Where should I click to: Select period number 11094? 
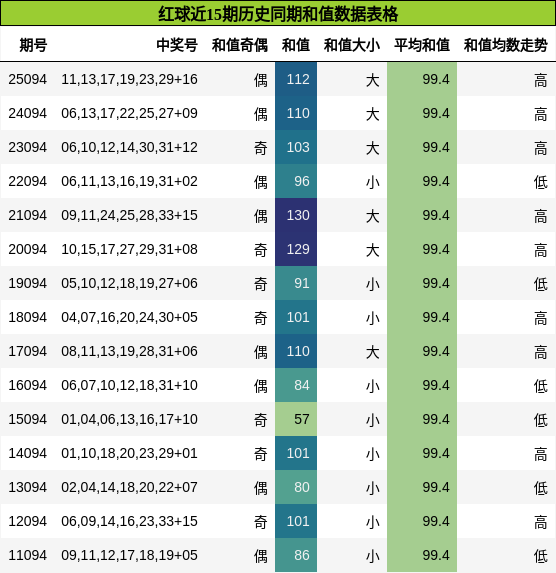(x=28, y=555)
